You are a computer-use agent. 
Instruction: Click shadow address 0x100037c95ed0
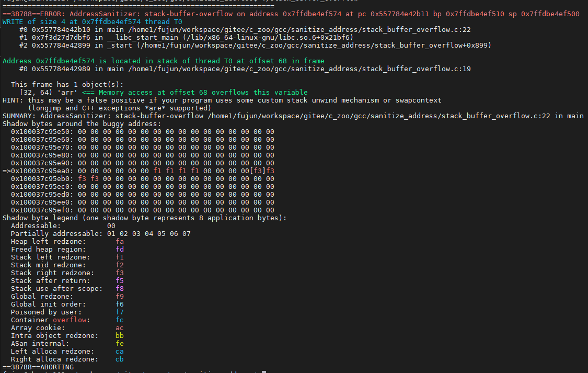click(42, 195)
